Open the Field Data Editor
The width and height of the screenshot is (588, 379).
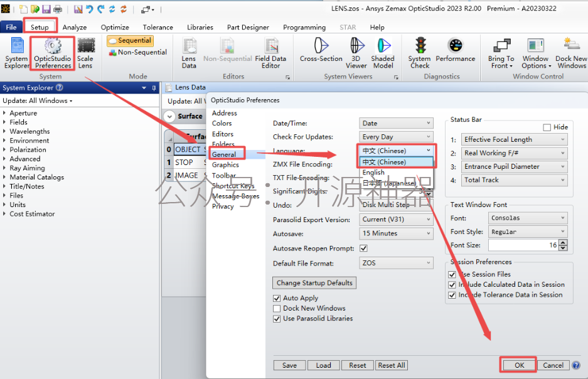(x=270, y=53)
